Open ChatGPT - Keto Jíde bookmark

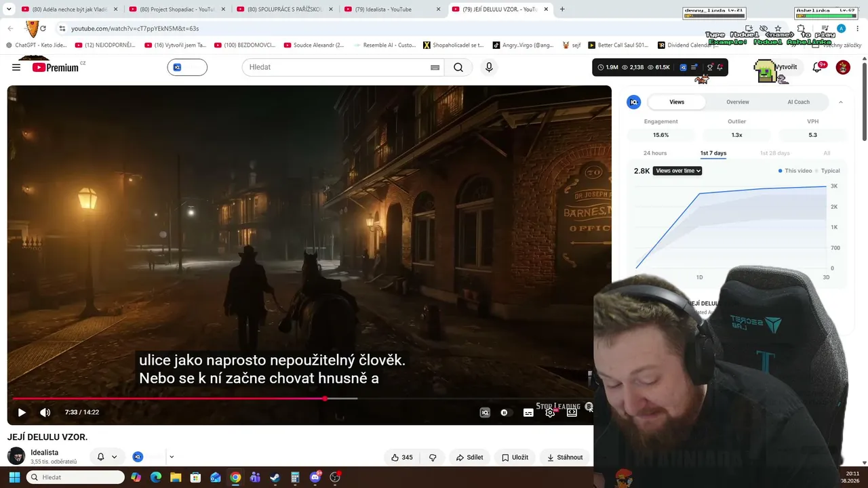pyautogui.click(x=37, y=45)
